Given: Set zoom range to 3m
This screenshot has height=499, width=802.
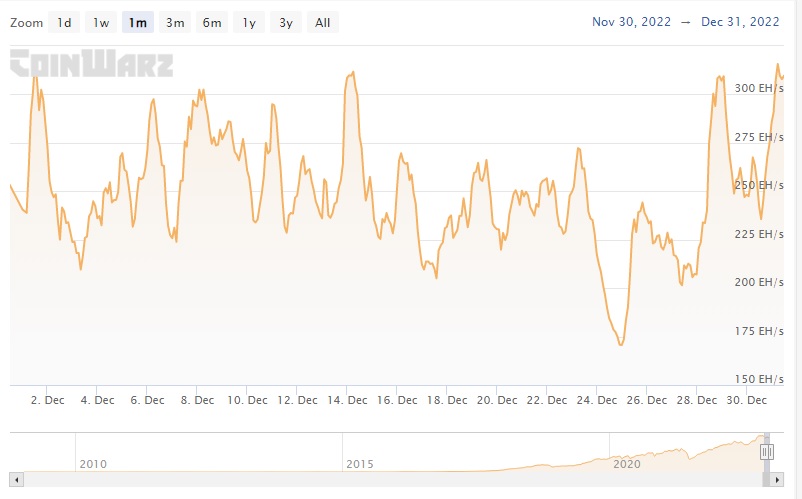Looking at the screenshot, I should 175,22.
